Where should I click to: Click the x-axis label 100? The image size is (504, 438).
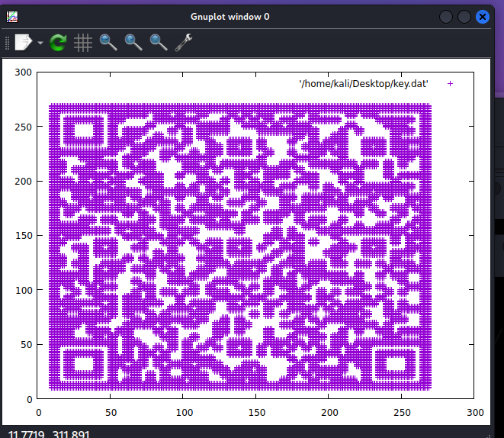coord(185,413)
